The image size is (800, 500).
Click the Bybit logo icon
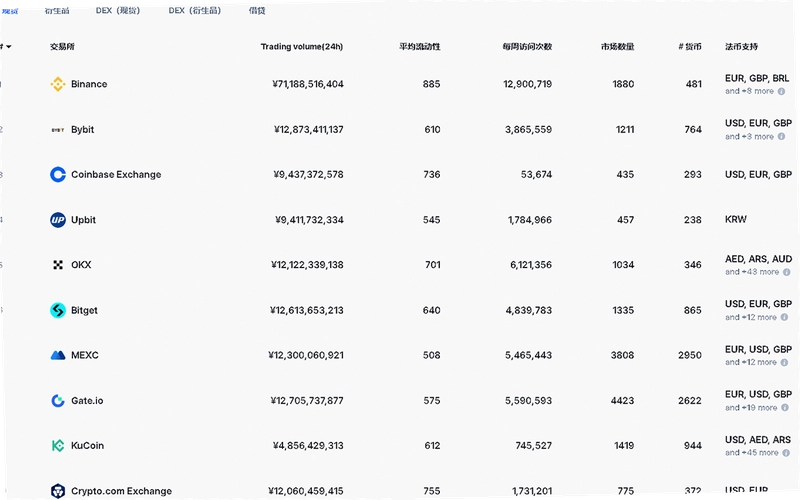[58, 130]
